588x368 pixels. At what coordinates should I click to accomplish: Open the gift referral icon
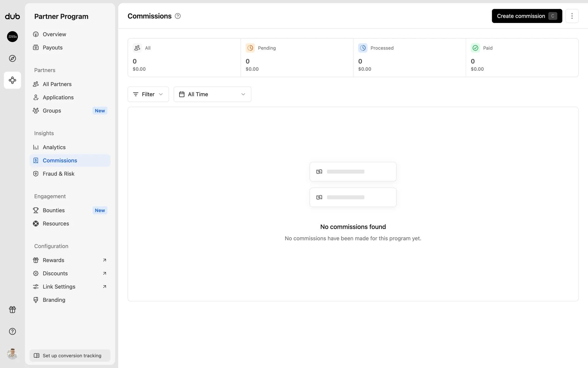click(12, 309)
